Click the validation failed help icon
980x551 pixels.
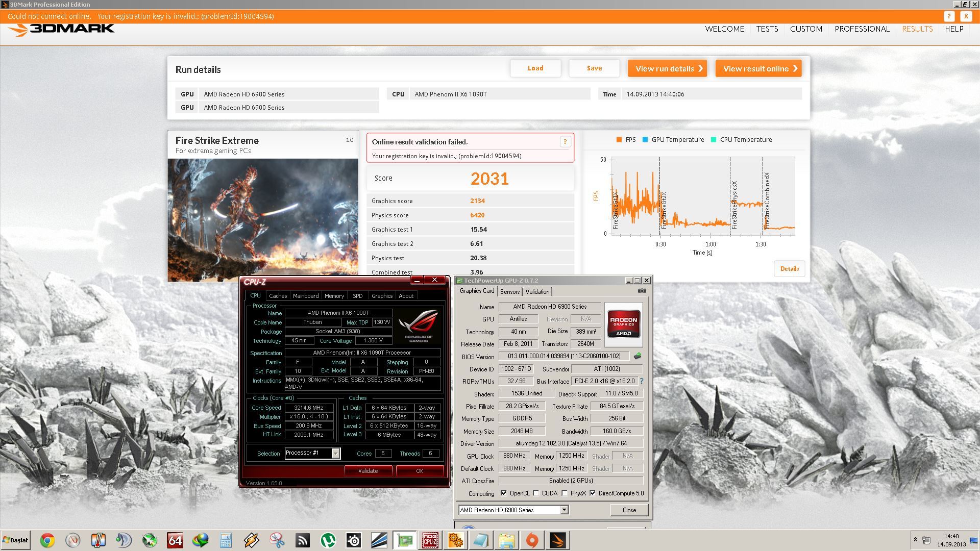coord(565,142)
